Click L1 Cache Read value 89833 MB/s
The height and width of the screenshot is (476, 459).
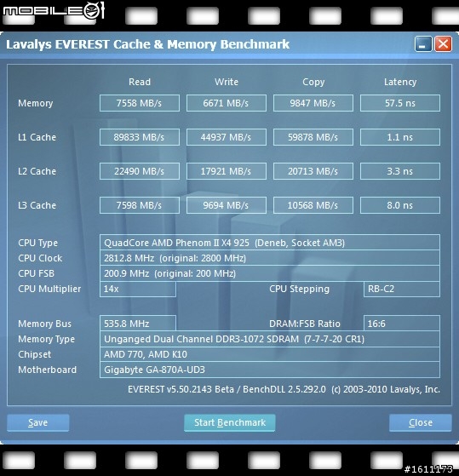140,137
